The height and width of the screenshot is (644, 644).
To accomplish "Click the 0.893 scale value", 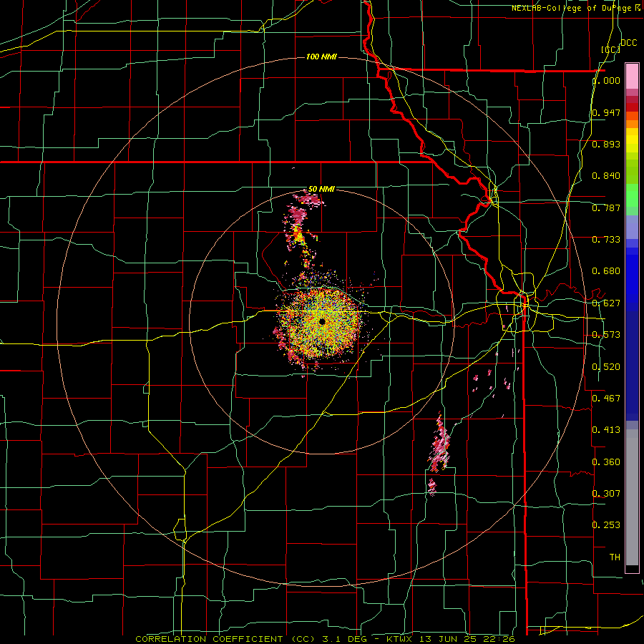I will point(606,144).
